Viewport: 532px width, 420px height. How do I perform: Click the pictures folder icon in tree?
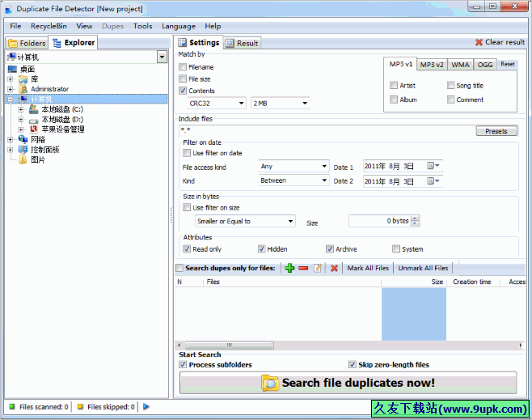point(23,159)
